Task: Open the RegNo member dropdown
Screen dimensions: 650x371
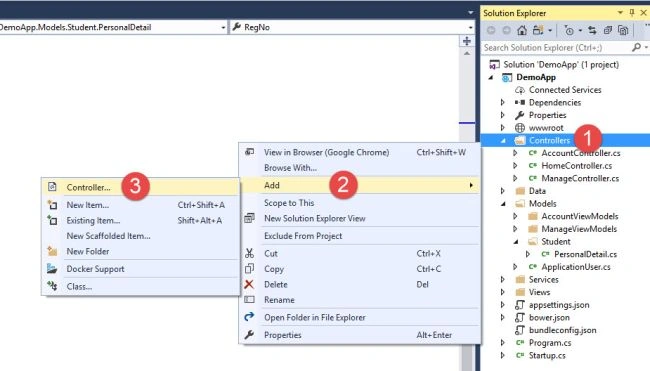Action: pyautogui.click(x=470, y=27)
